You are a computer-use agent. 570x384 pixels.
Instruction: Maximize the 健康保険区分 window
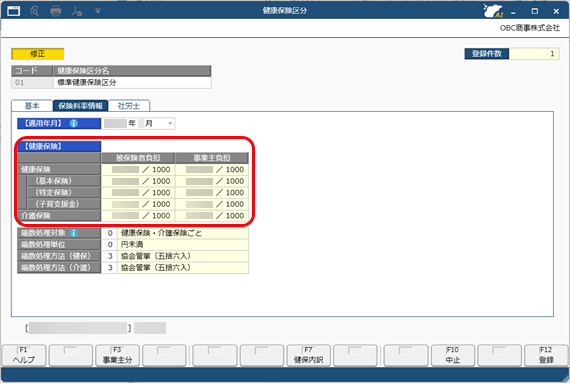pyautogui.click(x=535, y=11)
